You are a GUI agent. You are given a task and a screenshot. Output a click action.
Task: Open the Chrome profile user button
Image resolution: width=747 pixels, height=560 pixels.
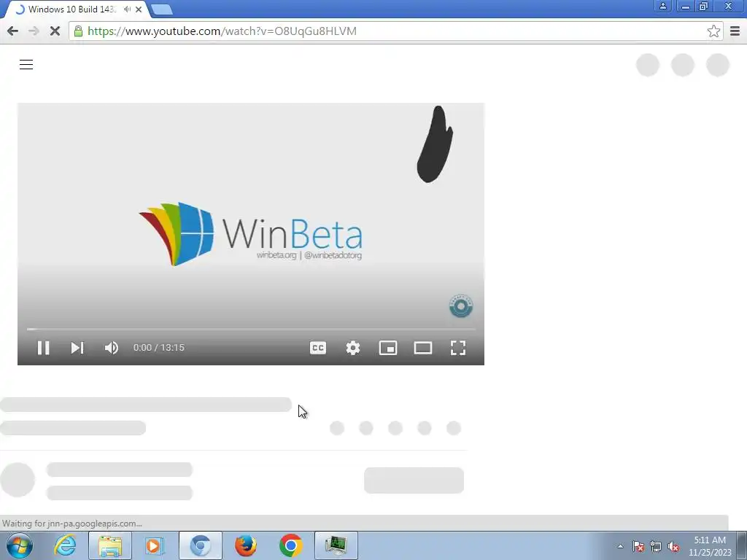pyautogui.click(x=662, y=6)
